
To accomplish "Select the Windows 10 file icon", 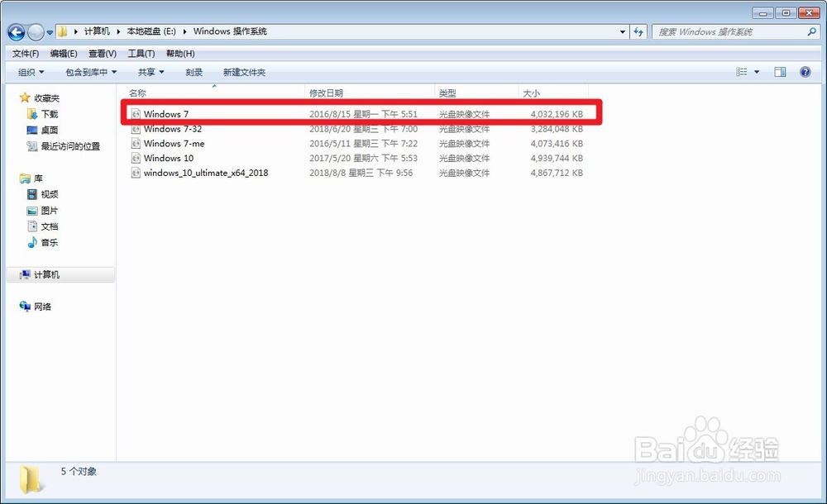I will point(136,158).
